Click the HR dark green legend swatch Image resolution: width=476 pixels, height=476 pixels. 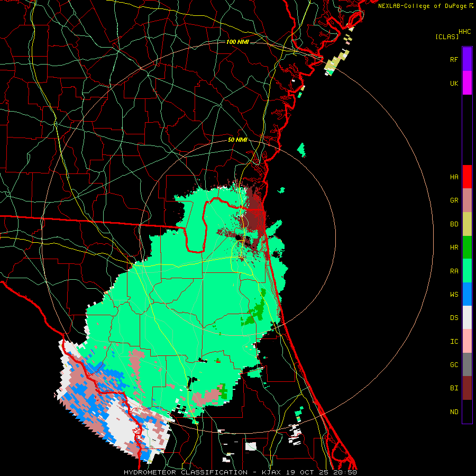click(x=467, y=248)
